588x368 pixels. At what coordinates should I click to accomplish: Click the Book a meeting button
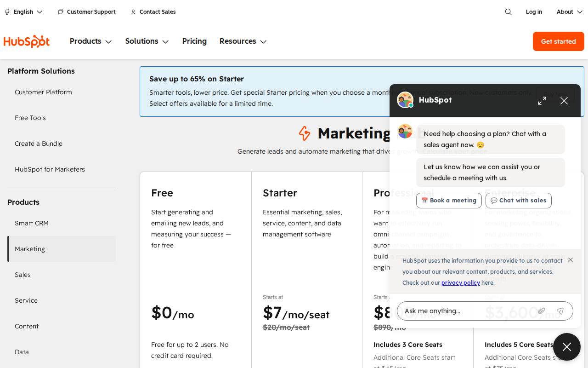449,201
